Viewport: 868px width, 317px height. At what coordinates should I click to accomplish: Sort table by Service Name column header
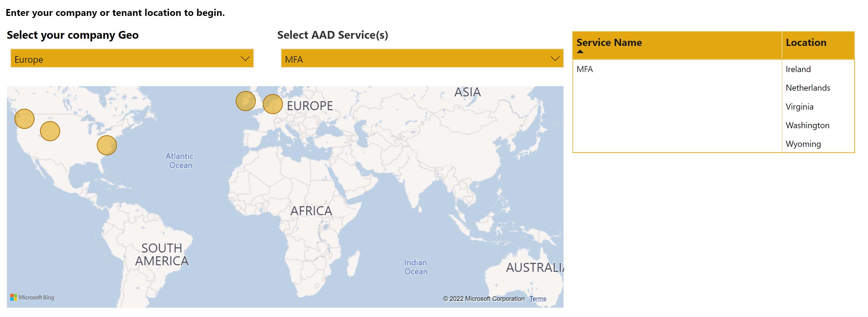[x=609, y=42]
